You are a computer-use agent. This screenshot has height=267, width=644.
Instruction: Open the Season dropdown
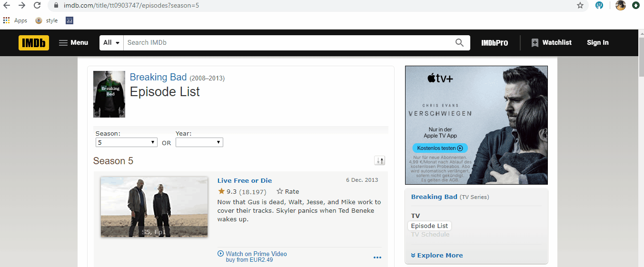pyautogui.click(x=127, y=142)
